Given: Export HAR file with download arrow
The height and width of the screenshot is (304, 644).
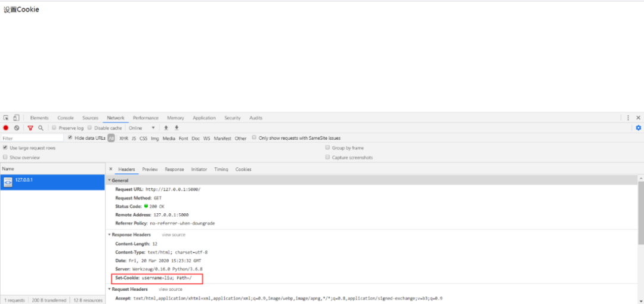Looking at the screenshot, I should click(x=177, y=128).
